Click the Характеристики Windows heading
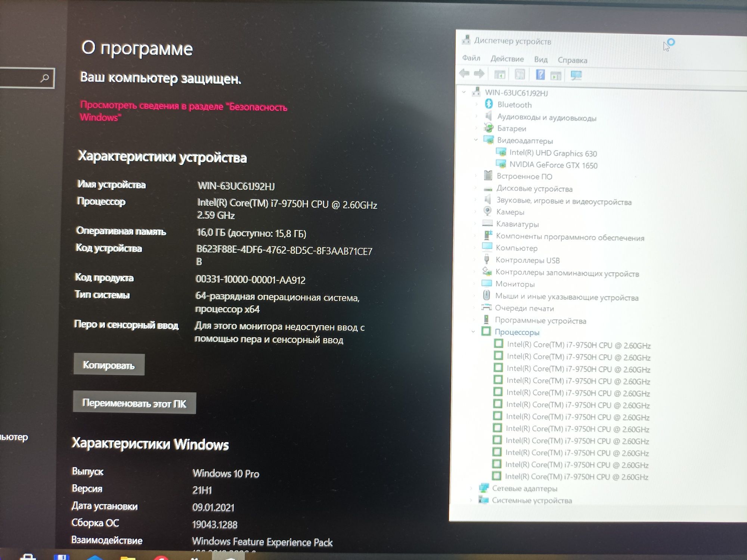Viewport: 747px width, 560px height. pyautogui.click(x=150, y=444)
